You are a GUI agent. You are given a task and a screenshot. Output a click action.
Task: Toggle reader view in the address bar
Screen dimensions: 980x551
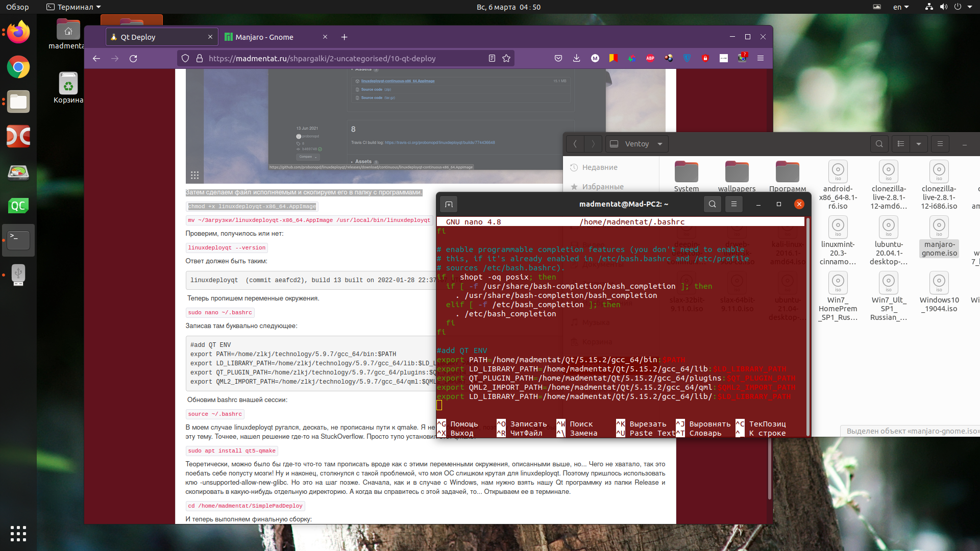pos(492,59)
